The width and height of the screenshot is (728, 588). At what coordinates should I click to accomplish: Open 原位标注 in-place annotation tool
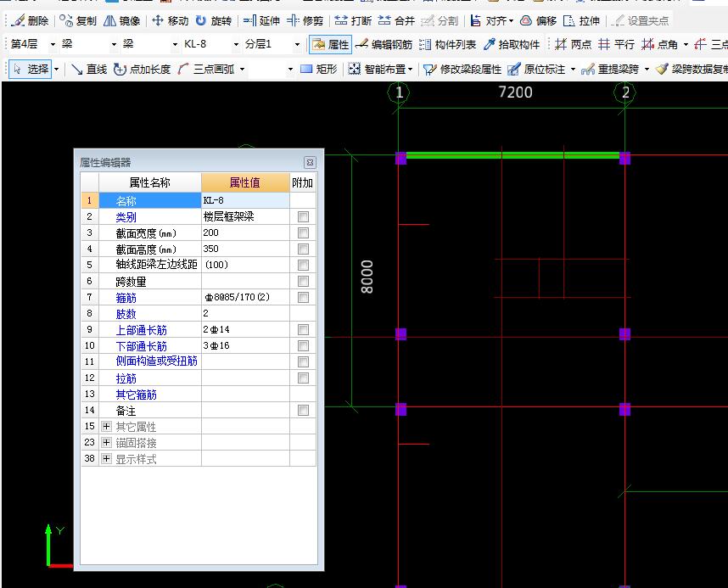[x=537, y=70]
